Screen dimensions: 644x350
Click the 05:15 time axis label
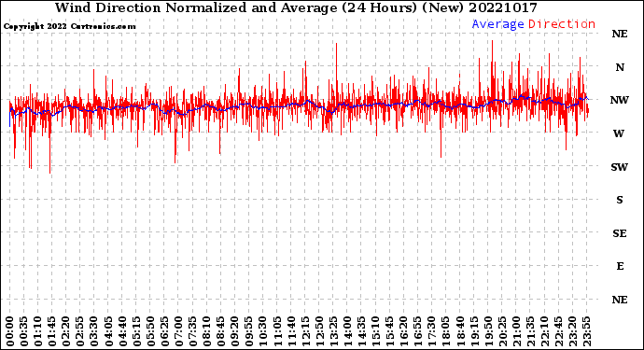[x=136, y=331]
